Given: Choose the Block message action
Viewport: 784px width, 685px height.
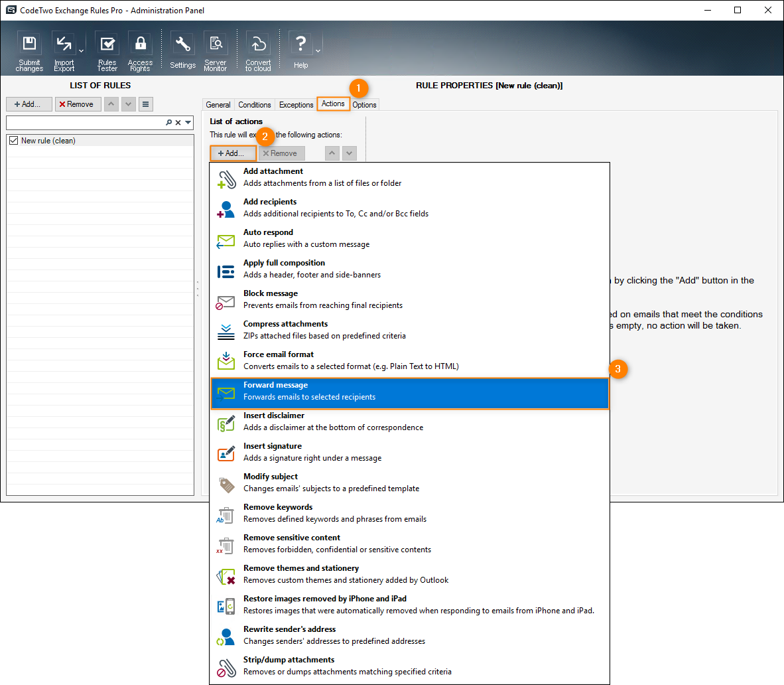Looking at the screenshot, I should coord(409,300).
